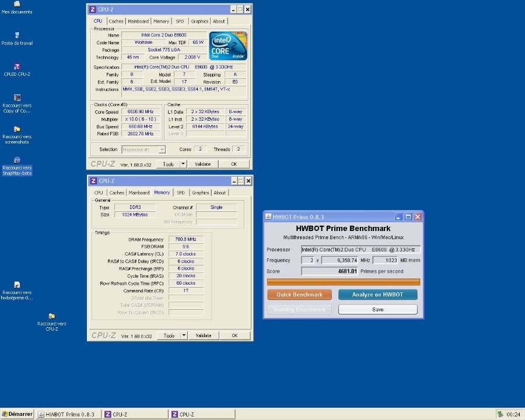Click Validate button in top CPU-Z window
Image resolution: width=525 pixels, height=420 pixels.
click(202, 164)
